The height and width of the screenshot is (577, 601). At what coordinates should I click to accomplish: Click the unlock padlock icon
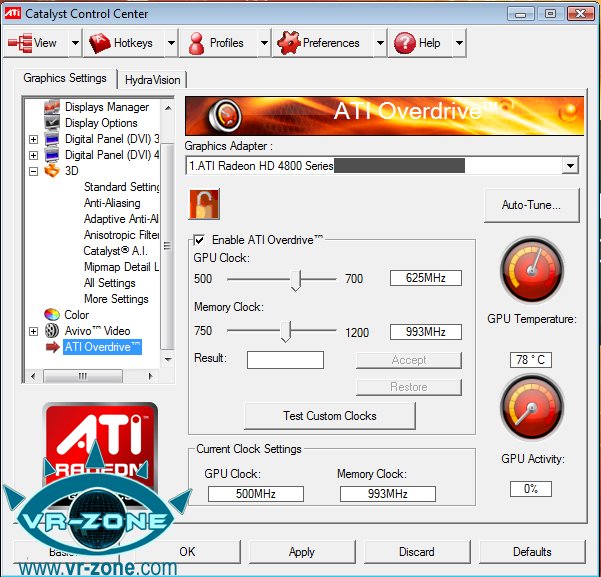click(204, 204)
